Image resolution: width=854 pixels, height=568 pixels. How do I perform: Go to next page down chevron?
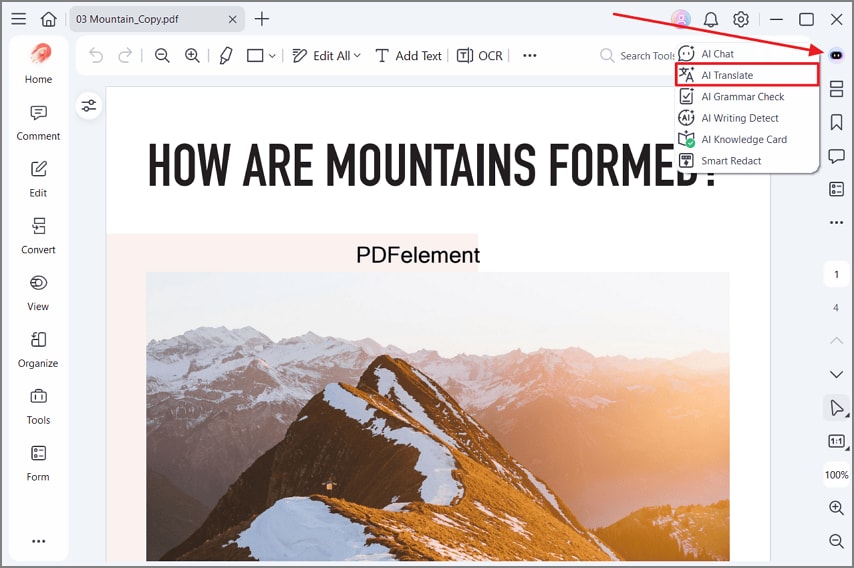(837, 374)
